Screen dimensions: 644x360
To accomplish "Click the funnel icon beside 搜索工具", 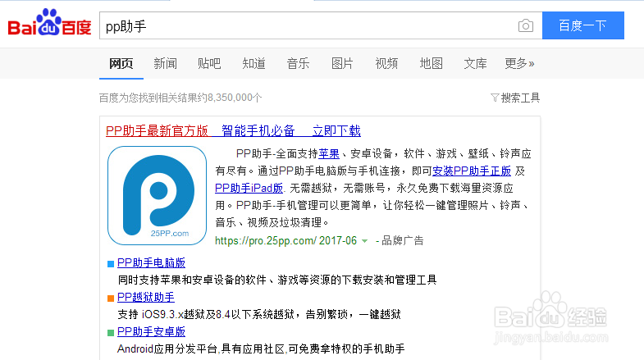I will [495, 98].
